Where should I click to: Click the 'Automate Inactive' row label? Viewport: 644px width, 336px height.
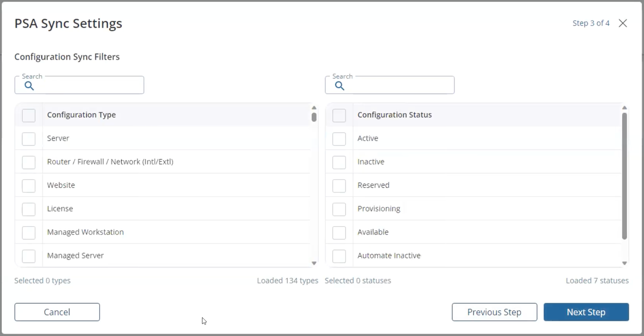click(x=389, y=255)
